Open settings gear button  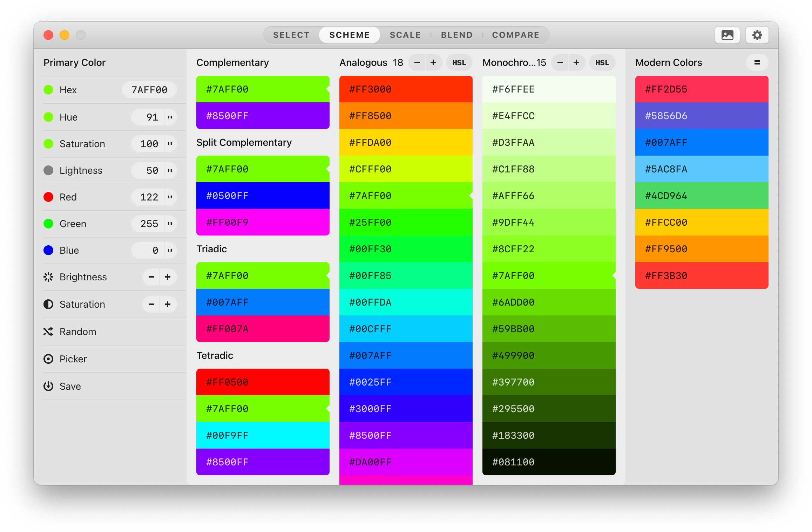(757, 35)
